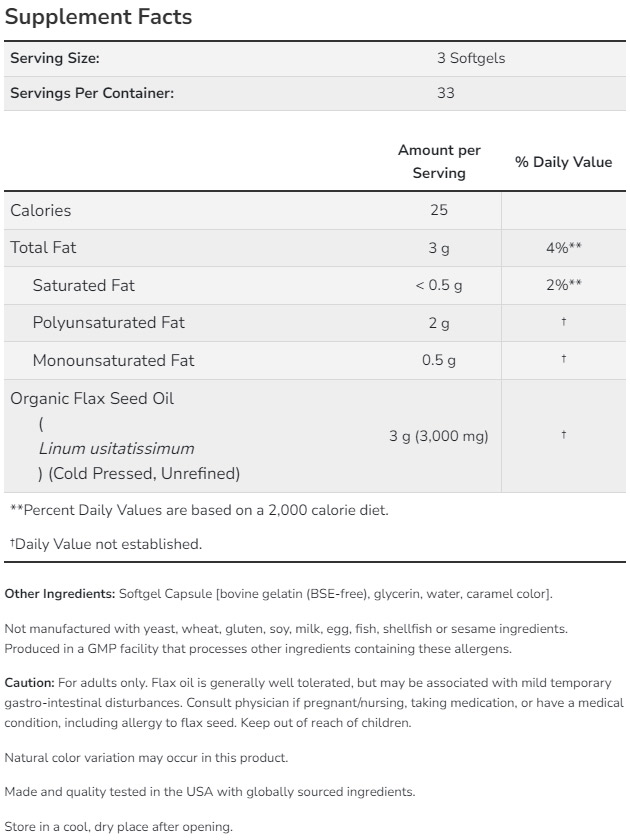Screen dimensions: 630x840
Task: Click the Calories amount 25
Action: pos(439,210)
